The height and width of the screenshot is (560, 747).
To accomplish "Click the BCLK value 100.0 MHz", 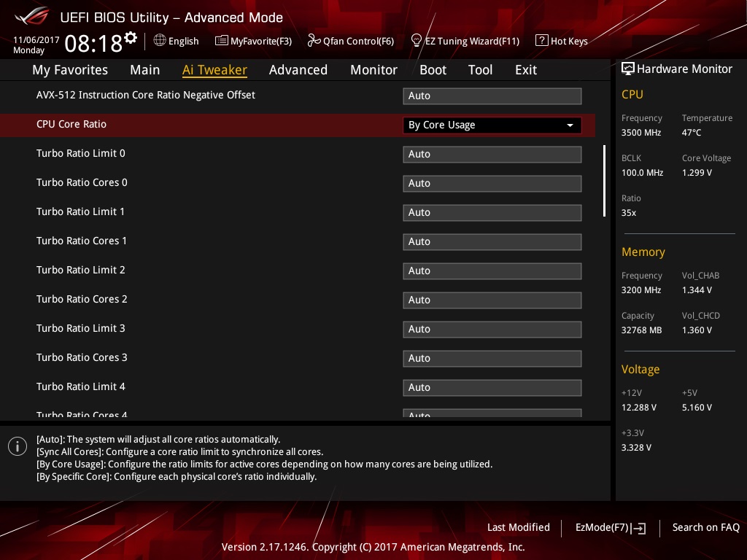I will click(x=642, y=173).
